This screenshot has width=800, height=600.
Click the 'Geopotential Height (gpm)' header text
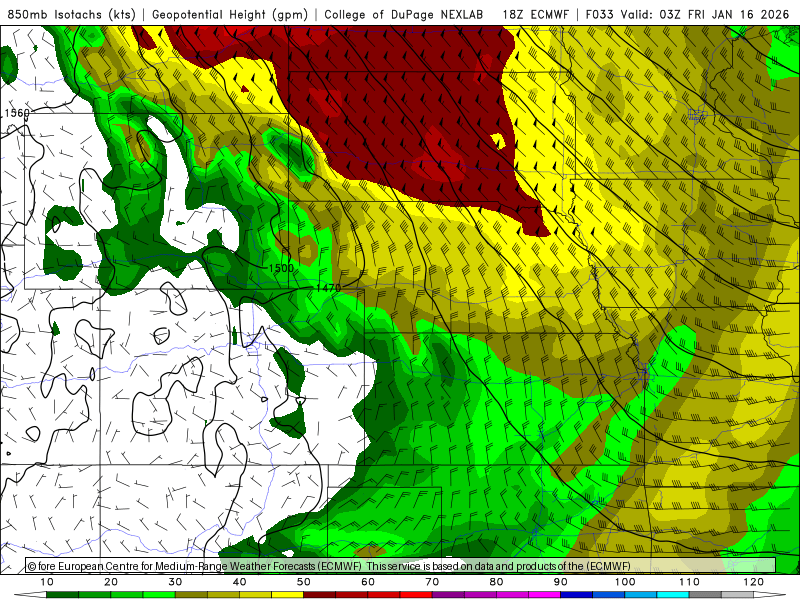click(x=230, y=15)
